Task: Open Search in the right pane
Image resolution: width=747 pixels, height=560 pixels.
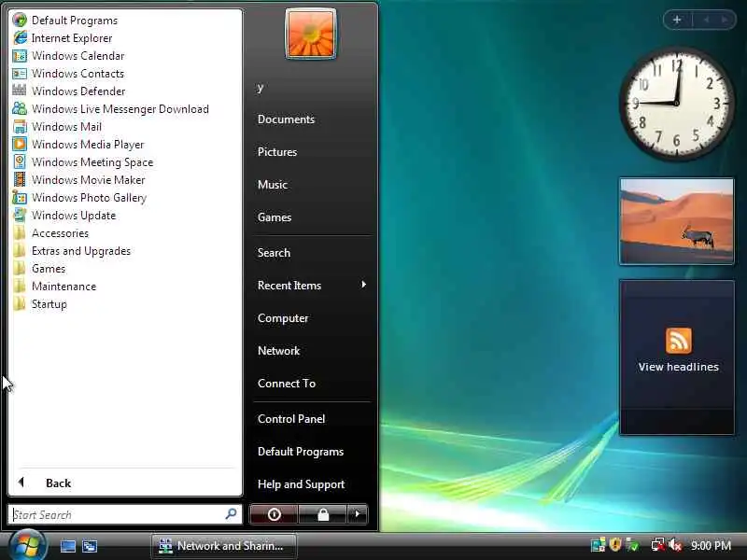Action: pyautogui.click(x=274, y=253)
